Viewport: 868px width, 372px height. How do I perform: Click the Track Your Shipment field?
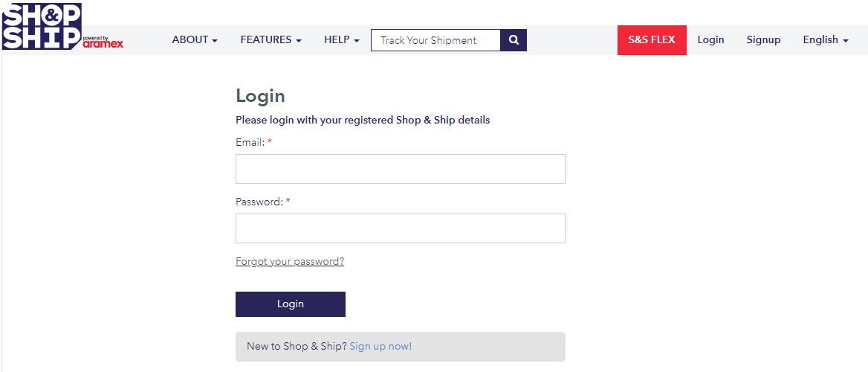[x=435, y=40]
